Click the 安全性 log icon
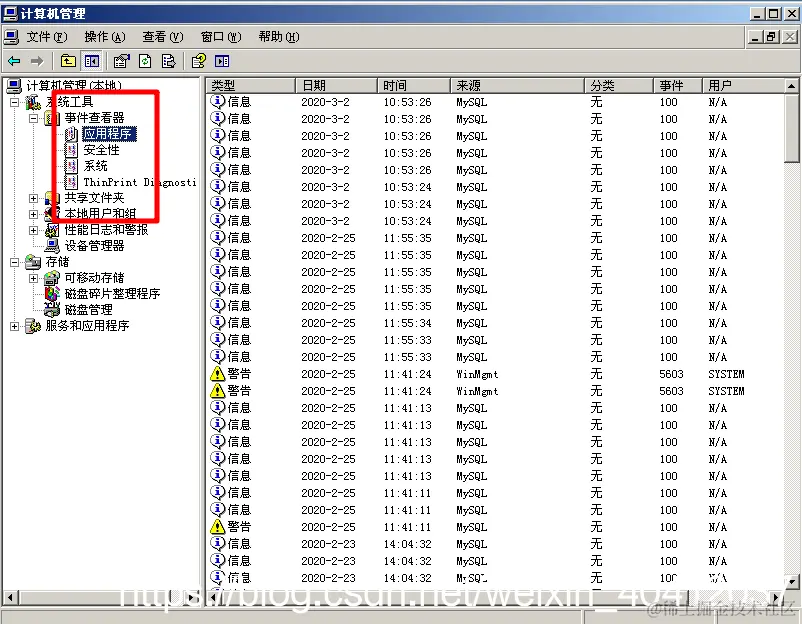 (x=71, y=150)
